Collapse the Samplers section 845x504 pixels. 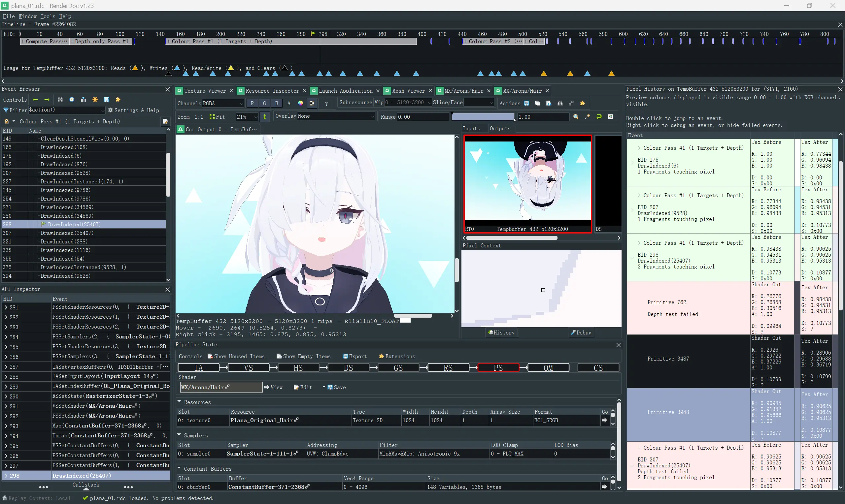coord(179,435)
